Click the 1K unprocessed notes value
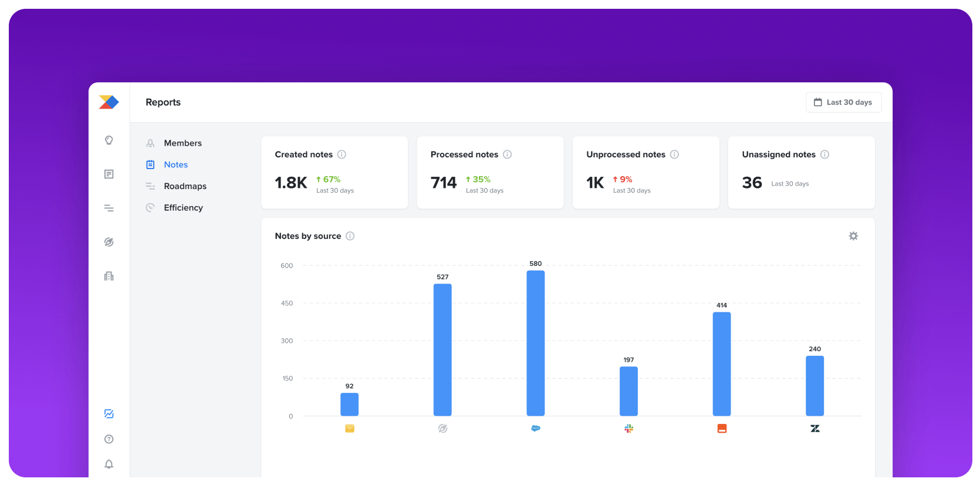Image resolution: width=980 pixels, height=485 pixels. pos(595,183)
